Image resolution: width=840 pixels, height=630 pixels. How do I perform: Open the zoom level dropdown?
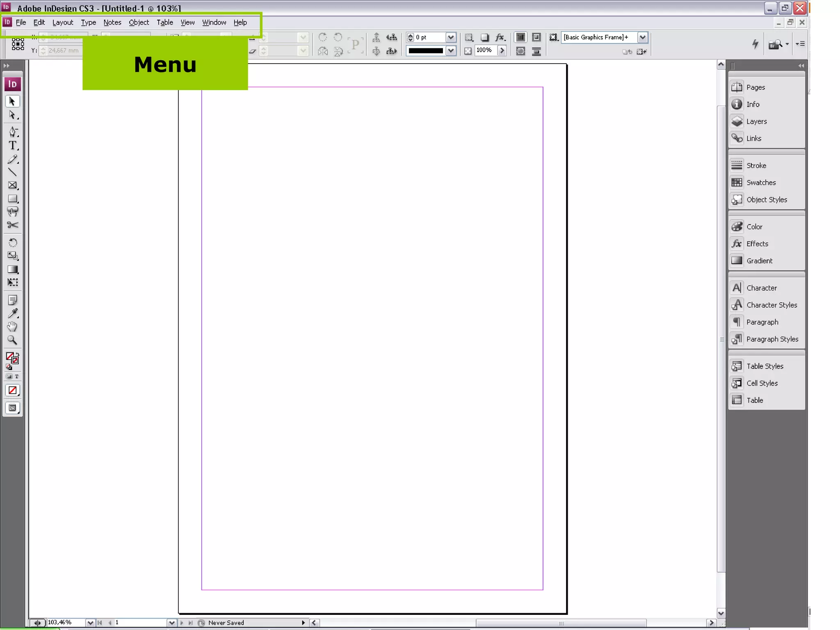coord(90,623)
